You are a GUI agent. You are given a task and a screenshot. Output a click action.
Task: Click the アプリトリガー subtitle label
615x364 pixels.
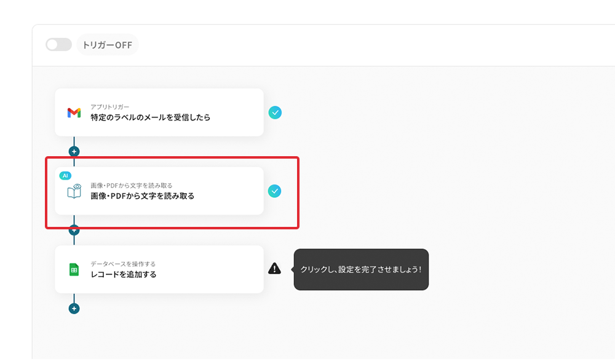click(110, 107)
